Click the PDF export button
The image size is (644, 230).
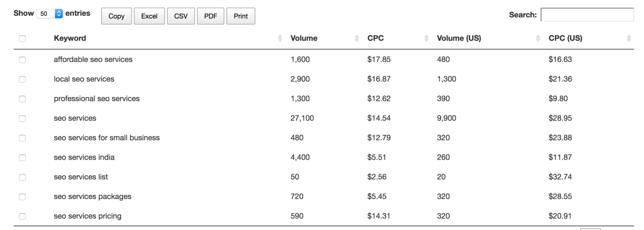210,16
